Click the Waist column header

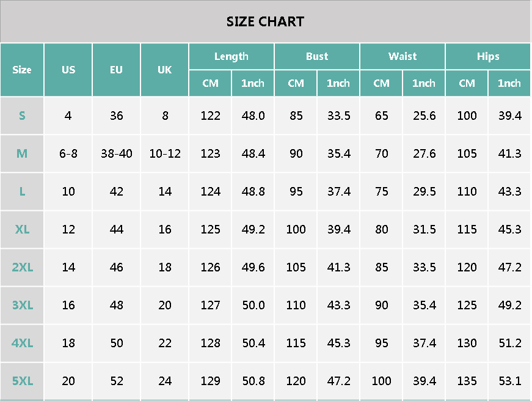click(x=403, y=56)
